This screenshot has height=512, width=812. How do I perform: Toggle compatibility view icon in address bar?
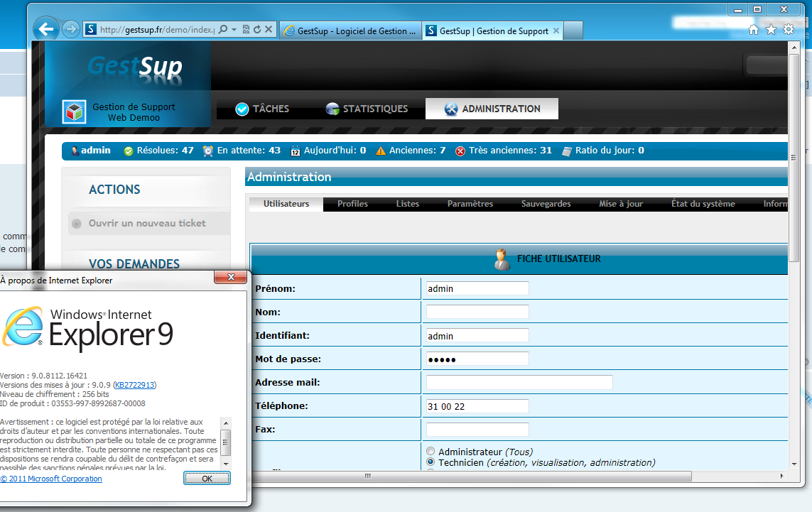246,30
